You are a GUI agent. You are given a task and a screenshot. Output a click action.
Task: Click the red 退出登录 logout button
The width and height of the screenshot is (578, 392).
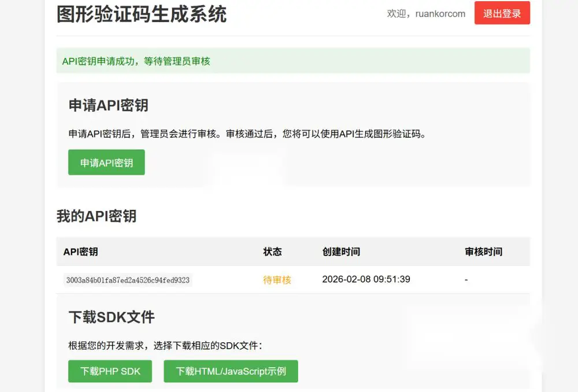[502, 13]
